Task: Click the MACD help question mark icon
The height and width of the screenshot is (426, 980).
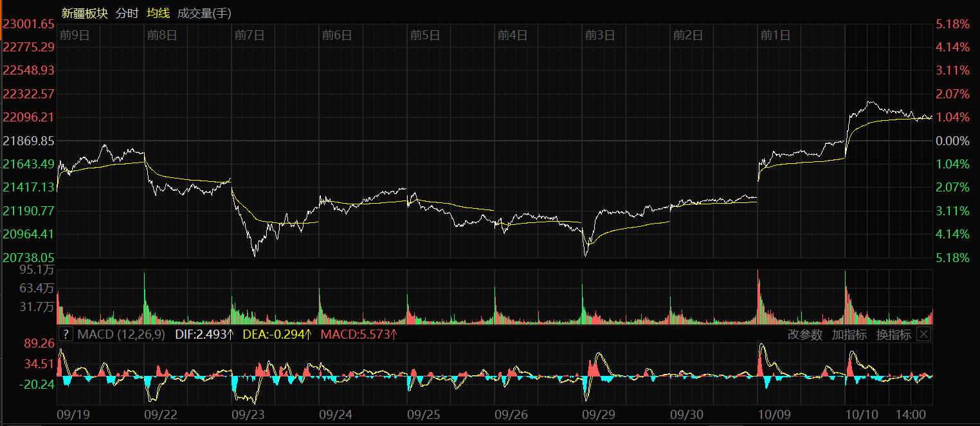Action: [x=66, y=334]
